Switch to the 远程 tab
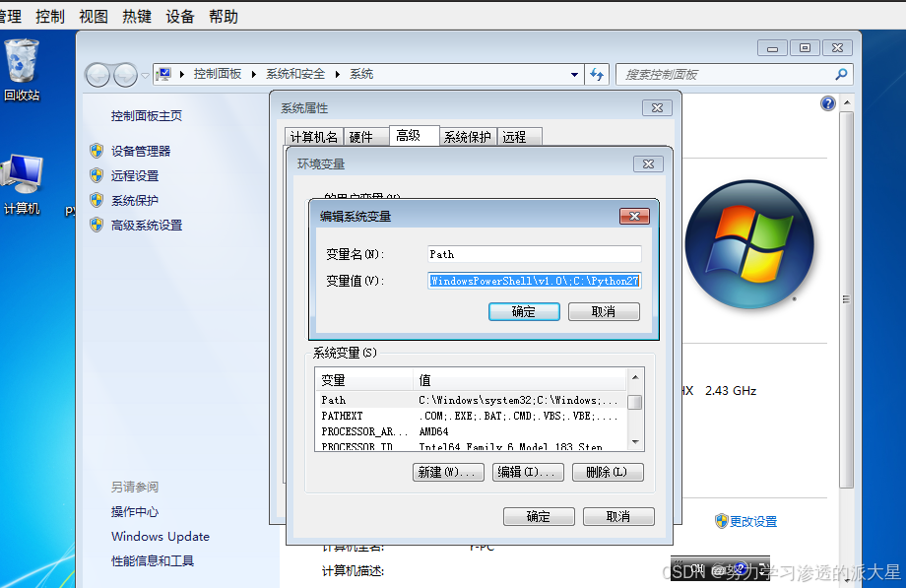This screenshot has width=906, height=588. [519, 137]
